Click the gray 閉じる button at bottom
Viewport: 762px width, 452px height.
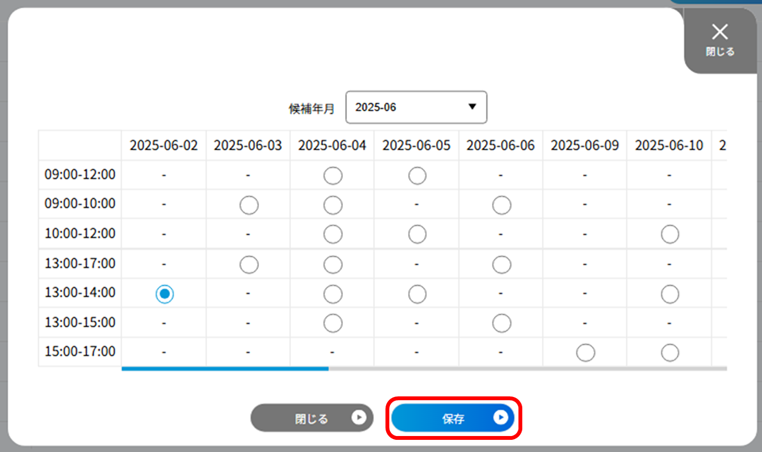point(312,418)
